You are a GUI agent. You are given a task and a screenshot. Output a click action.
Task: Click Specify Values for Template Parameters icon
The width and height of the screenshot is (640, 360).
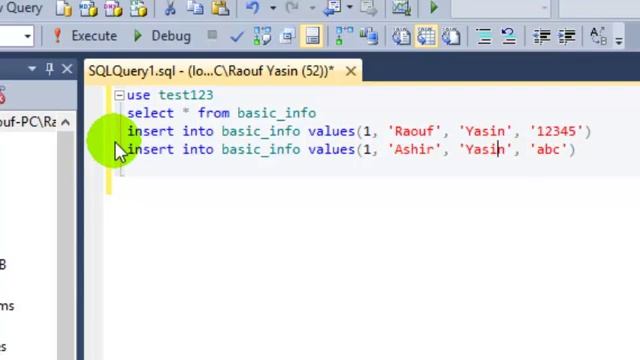(x=598, y=36)
